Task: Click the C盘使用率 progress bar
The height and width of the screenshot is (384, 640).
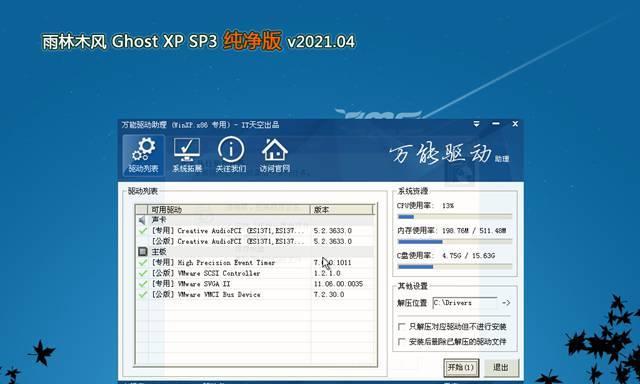Action: click(455, 267)
